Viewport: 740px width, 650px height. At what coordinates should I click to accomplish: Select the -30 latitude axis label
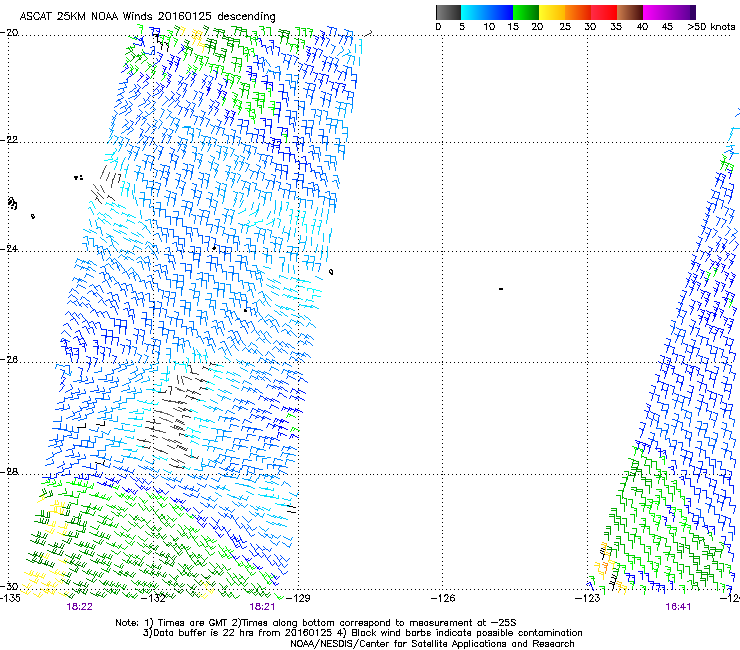tap(9, 586)
